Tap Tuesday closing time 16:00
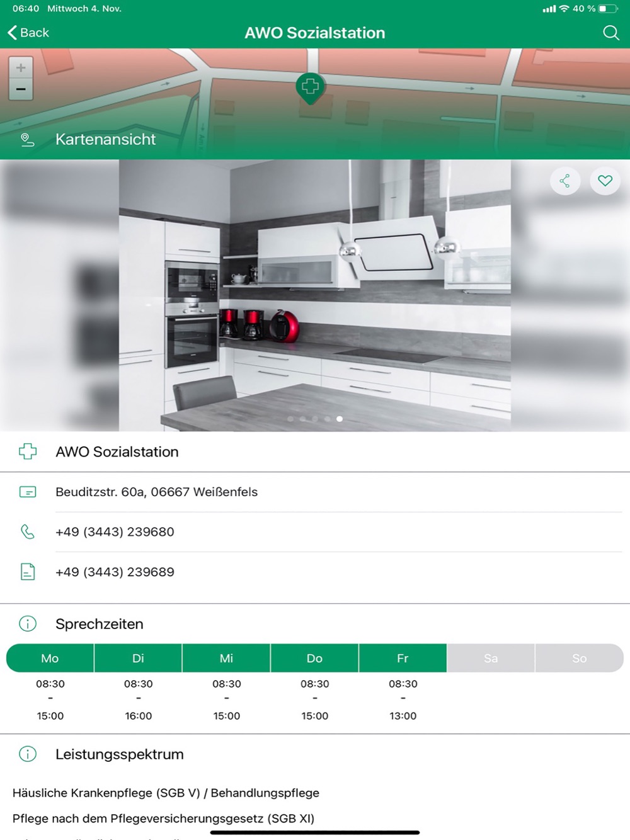630x840 pixels. click(138, 716)
